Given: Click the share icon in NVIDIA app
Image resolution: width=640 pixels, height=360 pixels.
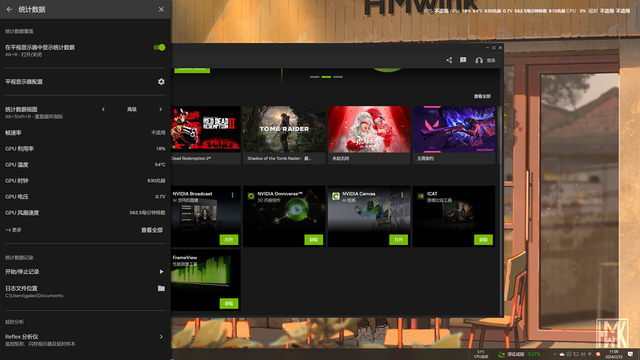Looking at the screenshot, I should (x=449, y=60).
